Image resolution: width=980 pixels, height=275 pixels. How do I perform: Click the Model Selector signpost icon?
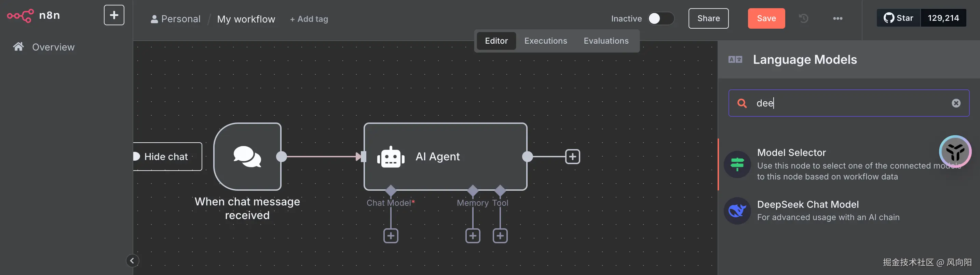point(737,164)
